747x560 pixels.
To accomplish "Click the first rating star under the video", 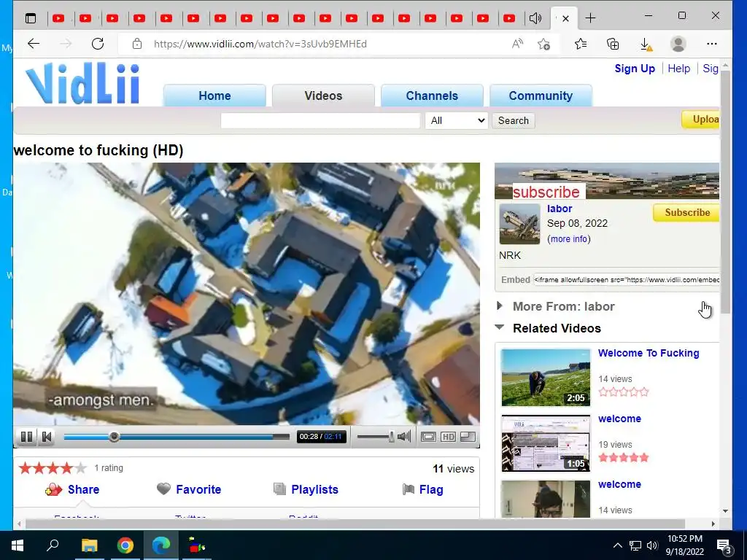I will (25, 468).
